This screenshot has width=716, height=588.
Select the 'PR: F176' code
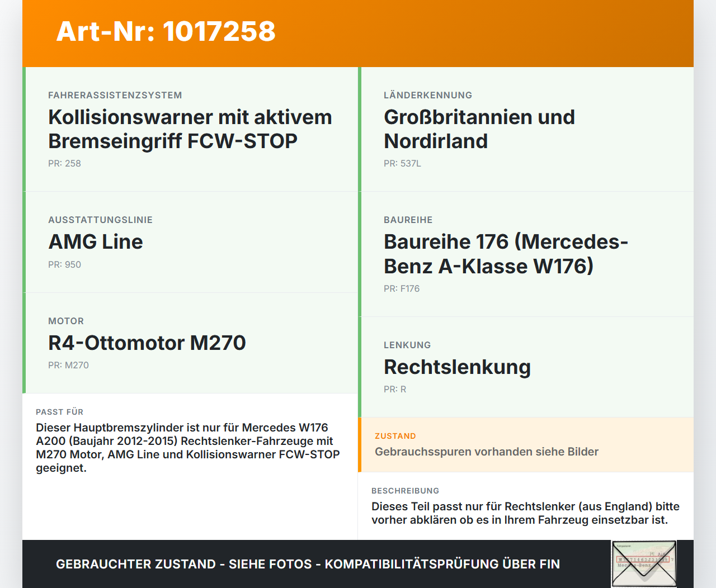click(402, 288)
